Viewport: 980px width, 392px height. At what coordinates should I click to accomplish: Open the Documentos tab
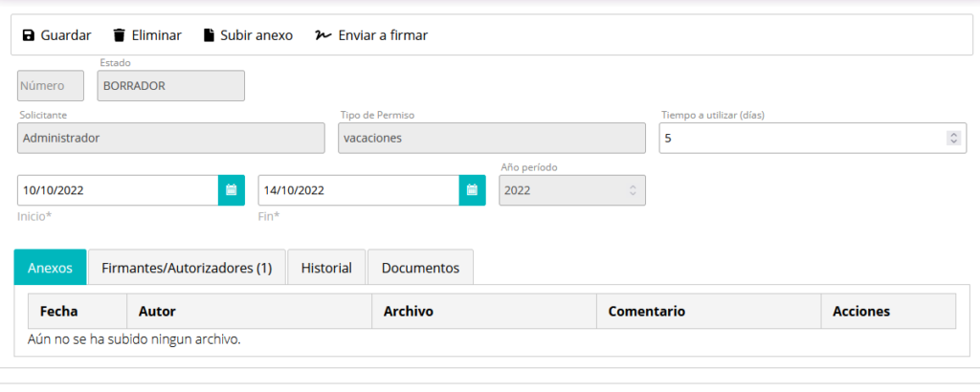coord(421,268)
